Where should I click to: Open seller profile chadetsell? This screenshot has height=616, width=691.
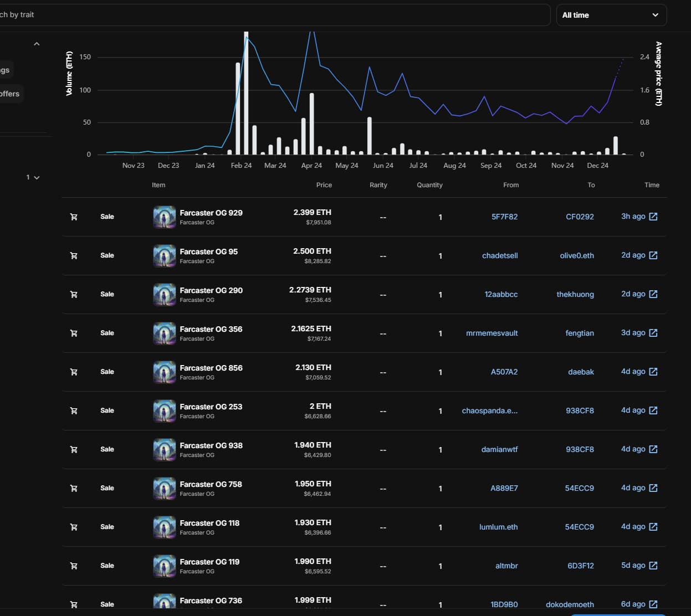point(499,255)
